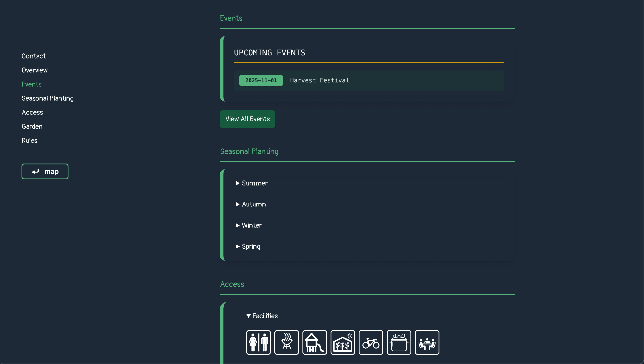Select the restroom facility icon
Screen dimensions: 644x364
pos(258,342)
